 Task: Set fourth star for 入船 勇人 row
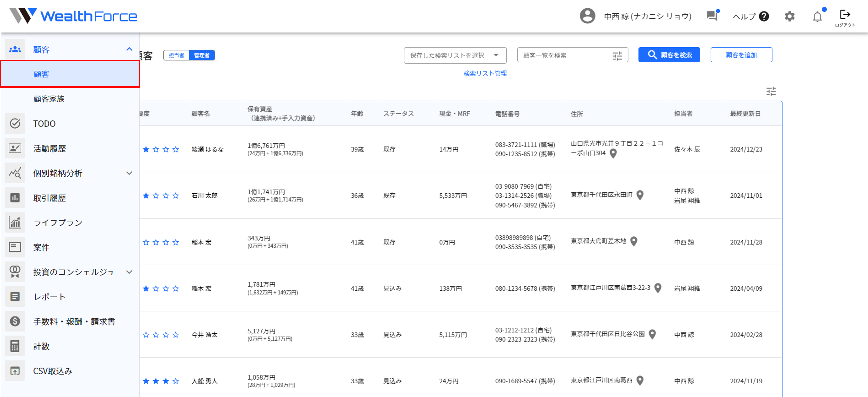click(x=176, y=381)
